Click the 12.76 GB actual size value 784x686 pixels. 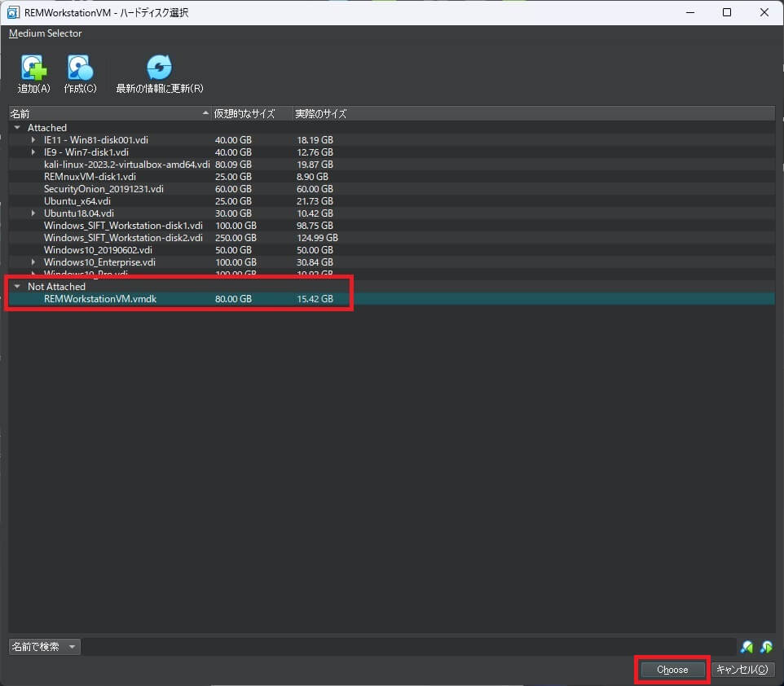click(315, 152)
